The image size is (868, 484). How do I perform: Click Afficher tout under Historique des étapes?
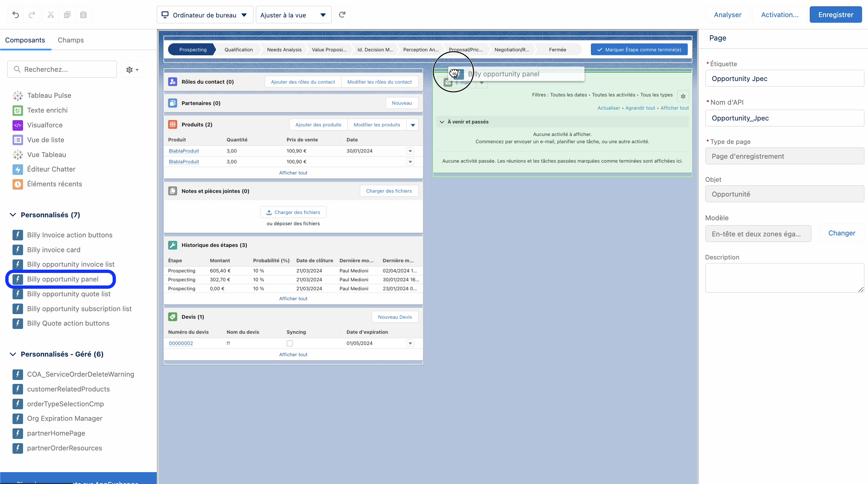click(x=293, y=298)
